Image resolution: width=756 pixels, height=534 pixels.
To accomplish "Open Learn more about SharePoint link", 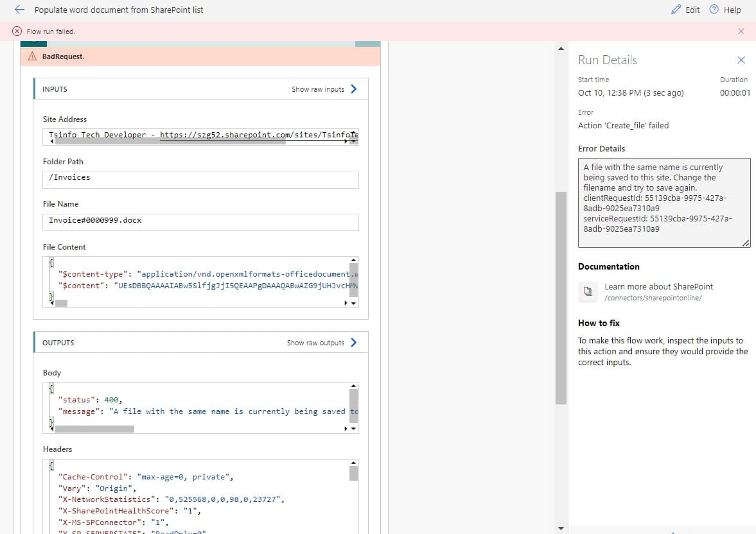I will [658, 286].
